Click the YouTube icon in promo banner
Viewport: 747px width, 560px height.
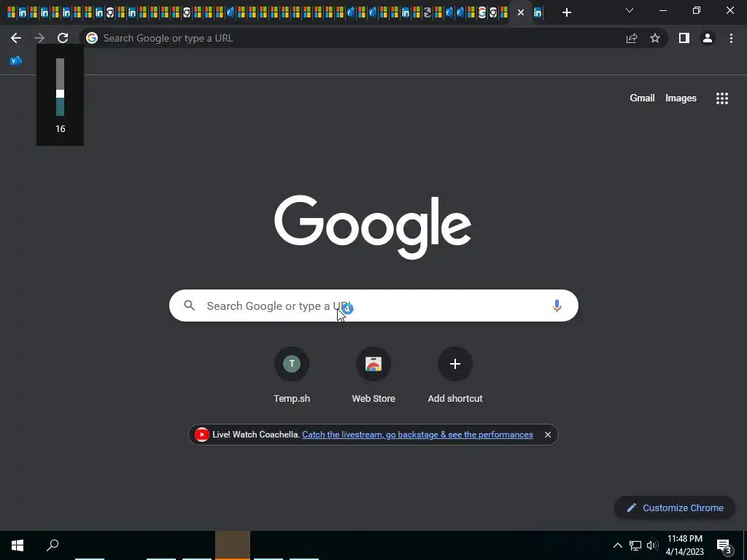[x=201, y=435]
